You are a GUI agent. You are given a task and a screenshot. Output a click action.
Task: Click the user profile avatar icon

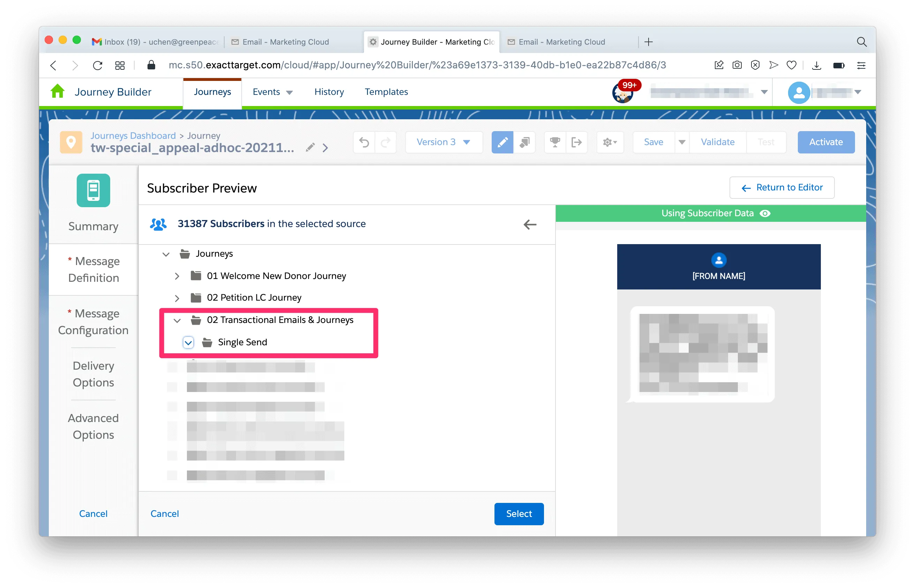tap(799, 92)
